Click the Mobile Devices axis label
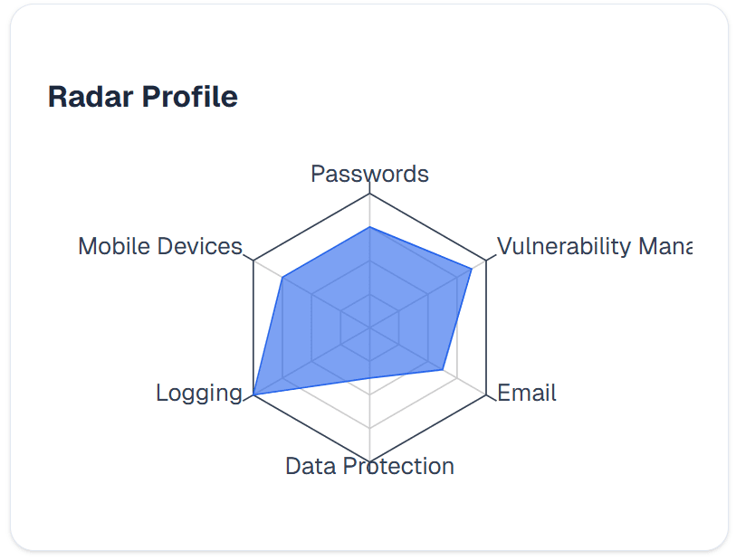Viewport: 736px width, 560px height. point(160,246)
